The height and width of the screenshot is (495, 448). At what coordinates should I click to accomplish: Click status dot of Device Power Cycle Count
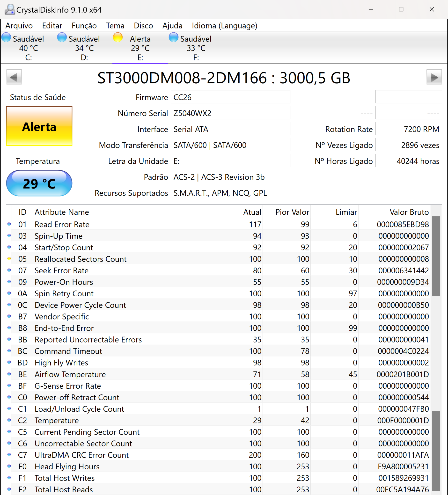tap(9, 305)
